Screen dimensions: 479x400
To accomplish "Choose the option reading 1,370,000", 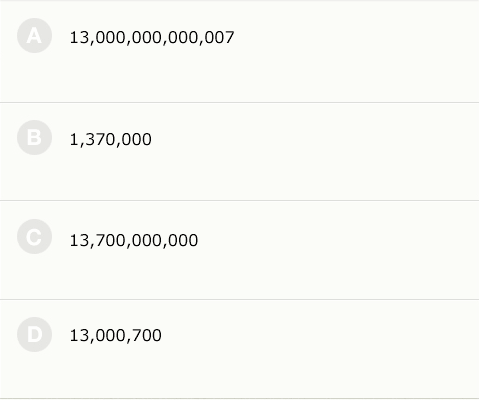I will [x=239, y=152].
